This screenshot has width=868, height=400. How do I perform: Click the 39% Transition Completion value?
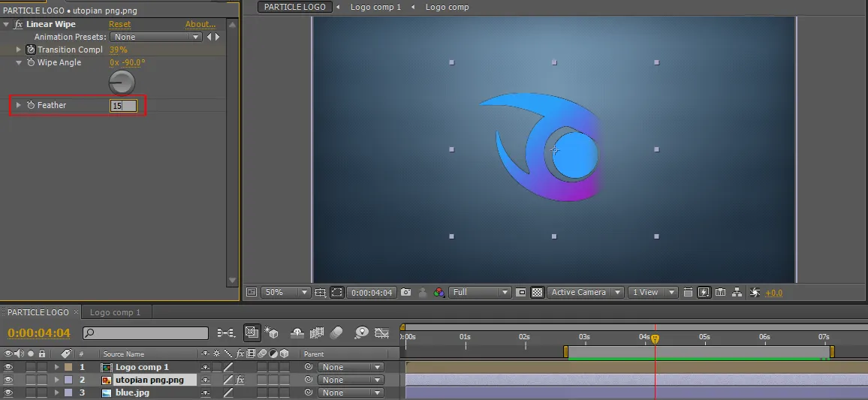(x=119, y=50)
